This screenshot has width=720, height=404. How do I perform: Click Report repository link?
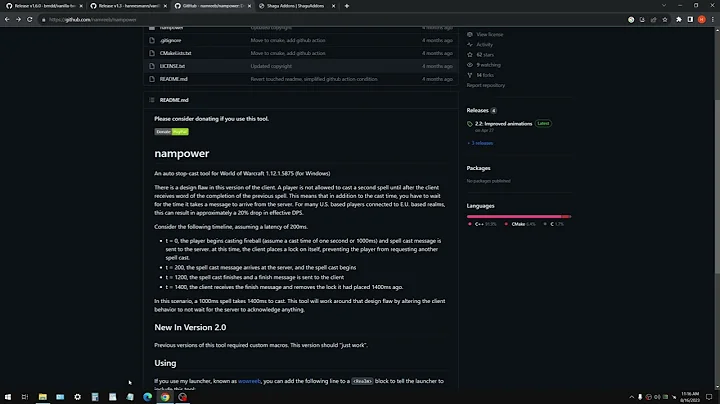[486, 85]
